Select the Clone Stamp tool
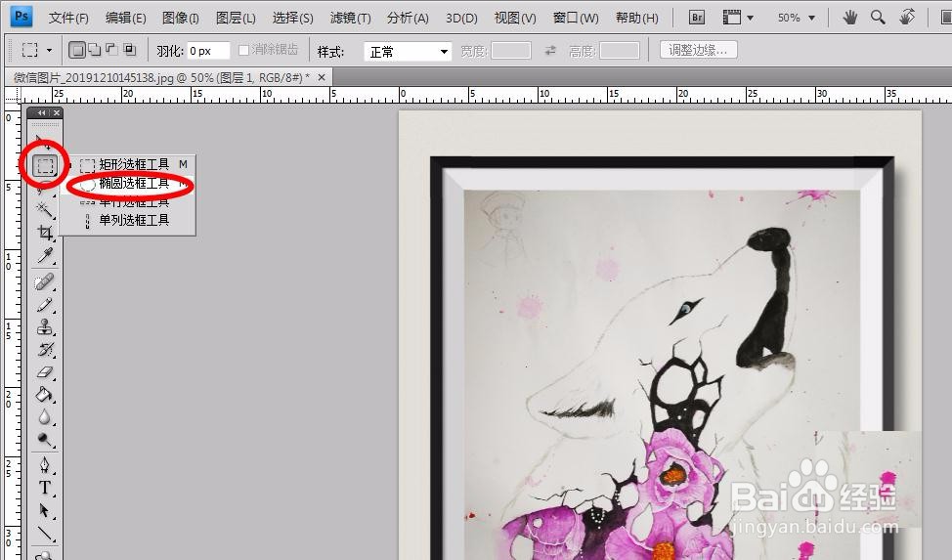 tap(44, 326)
